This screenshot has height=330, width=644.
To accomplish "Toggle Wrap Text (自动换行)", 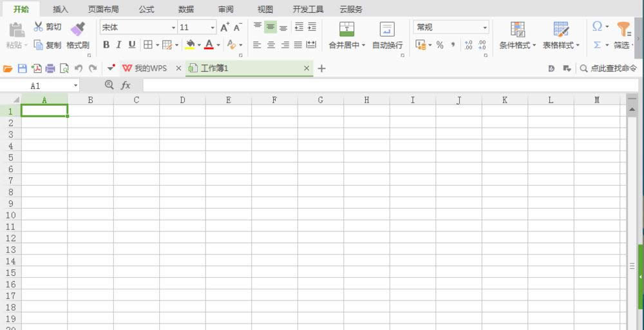I will pos(387,29).
